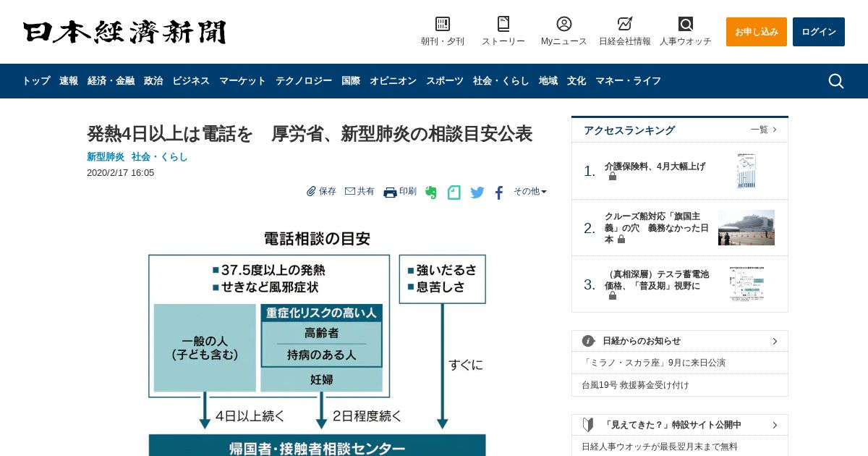Save the article with the 保存 clip icon
Screen dimensions: 868x456
pos(312,191)
